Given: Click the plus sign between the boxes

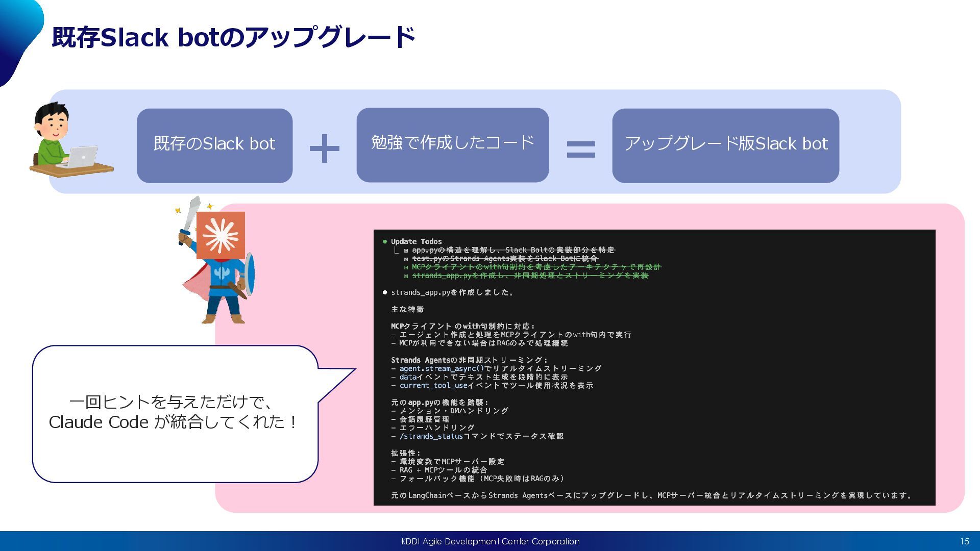Looking at the screenshot, I should point(324,148).
